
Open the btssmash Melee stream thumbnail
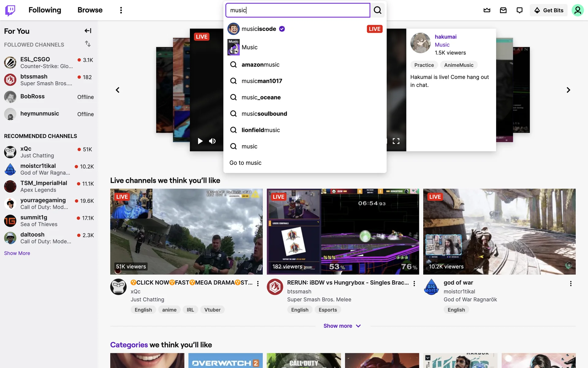[343, 231]
